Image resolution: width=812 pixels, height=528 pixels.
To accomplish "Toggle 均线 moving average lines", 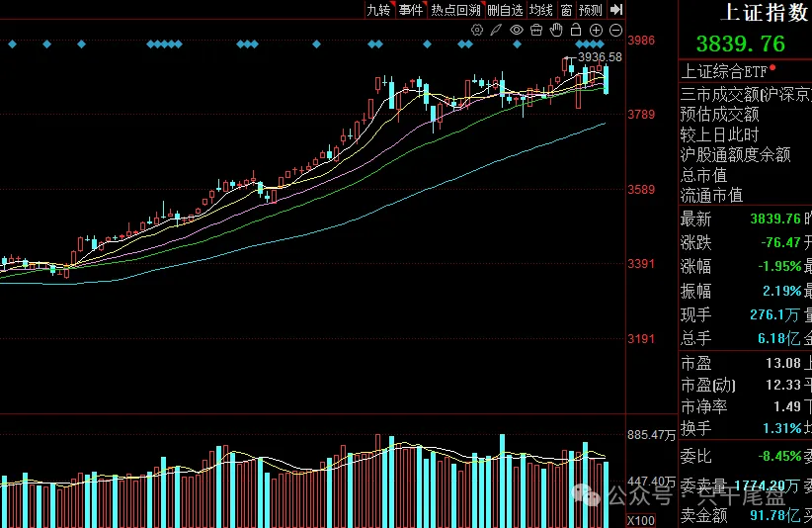I will (540, 10).
